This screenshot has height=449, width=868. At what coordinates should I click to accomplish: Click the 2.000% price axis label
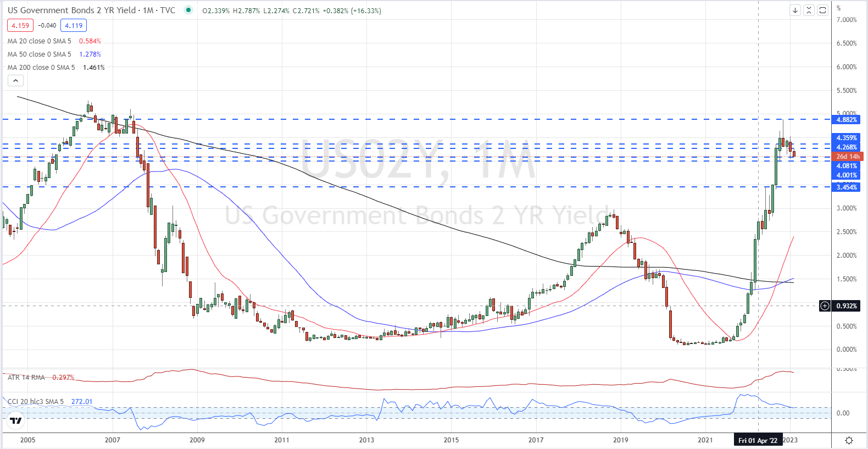847,256
